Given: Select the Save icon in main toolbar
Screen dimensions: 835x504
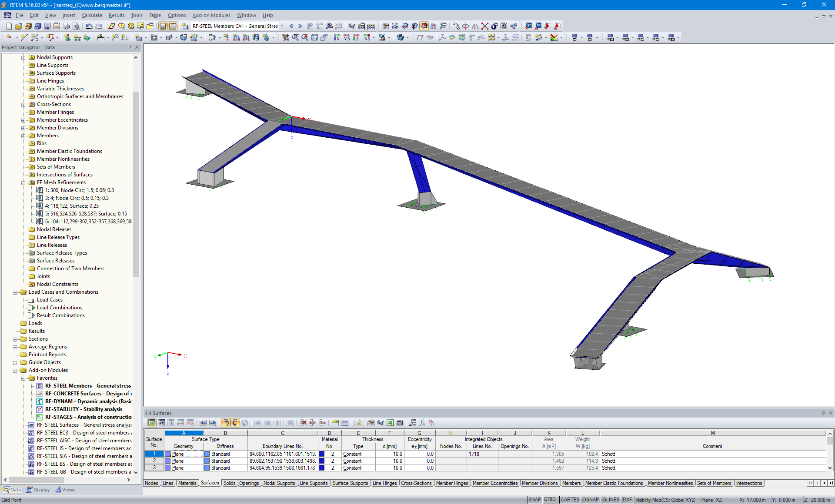Looking at the screenshot, I should click(x=47, y=27).
